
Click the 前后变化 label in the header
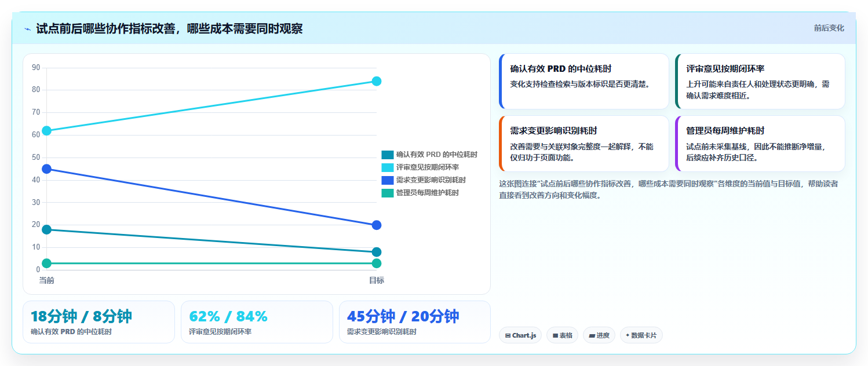(829, 28)
